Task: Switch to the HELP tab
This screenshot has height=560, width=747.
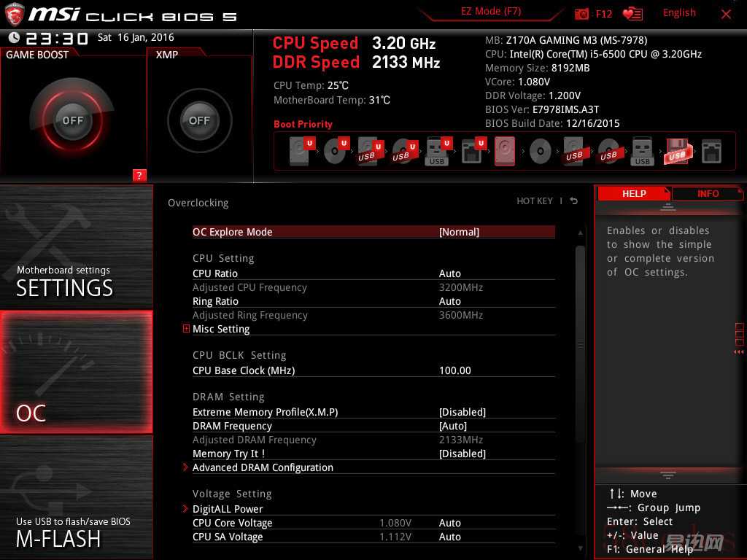Action: (x=634, y=194)
